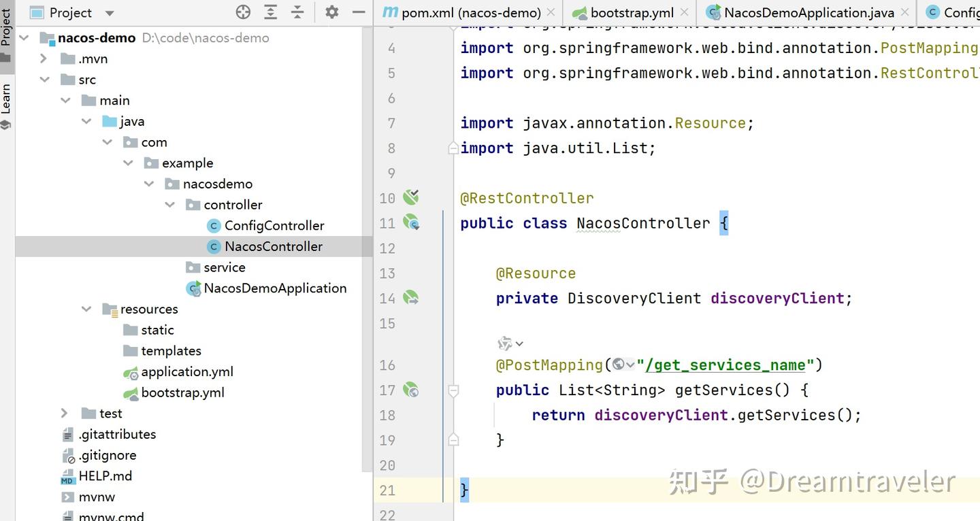Viewport: 980px width, 521px height.
Task: Expand the test directory
Action: 63,413
